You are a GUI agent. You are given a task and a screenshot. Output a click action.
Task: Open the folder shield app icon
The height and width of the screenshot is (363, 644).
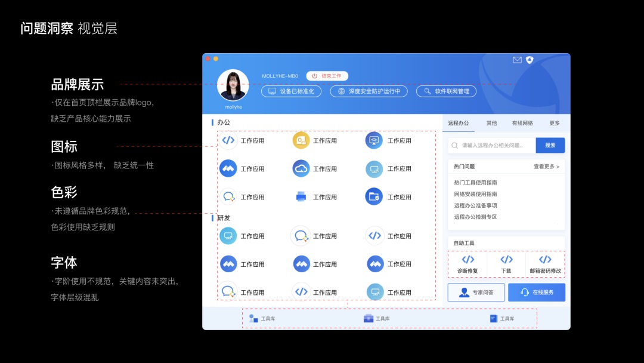pos(374,197)
